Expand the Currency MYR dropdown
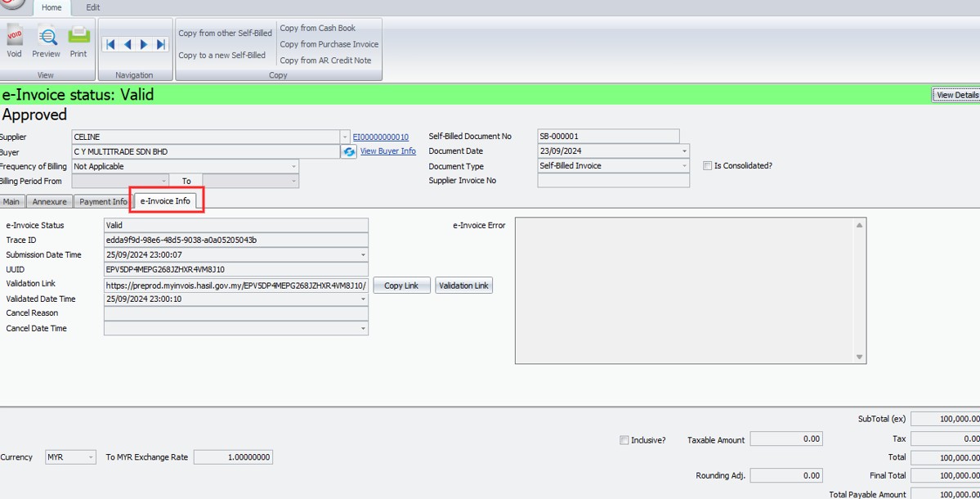980x499 pixels. coord(90,457)
